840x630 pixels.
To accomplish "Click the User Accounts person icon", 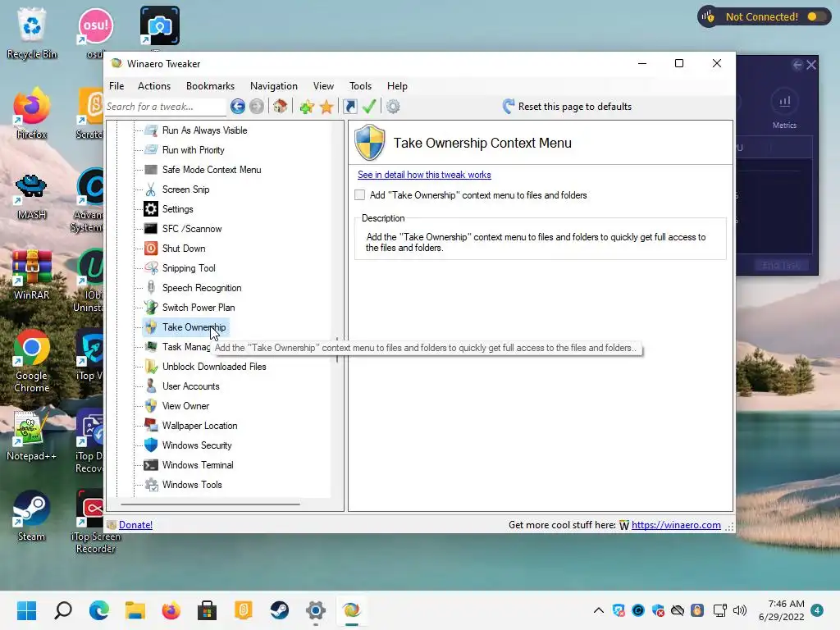I will point(151,386).
